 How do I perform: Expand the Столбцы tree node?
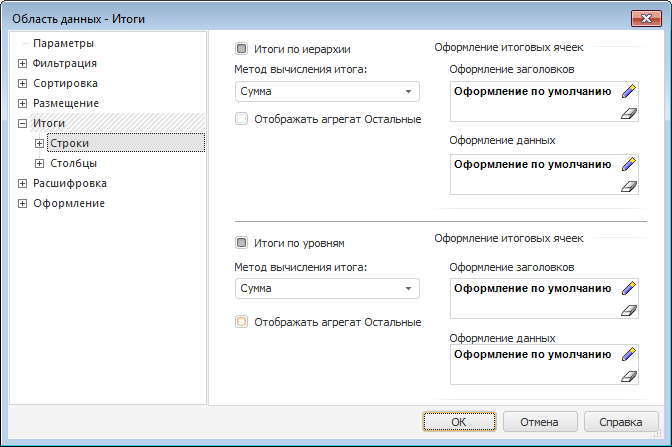coord(40,163)
